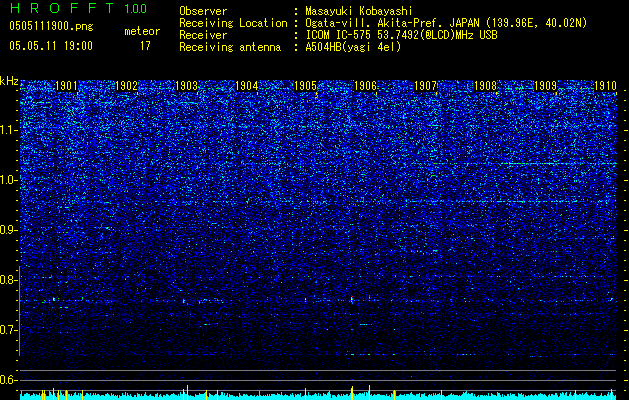Click the 1904 time marker

[246, 86]
